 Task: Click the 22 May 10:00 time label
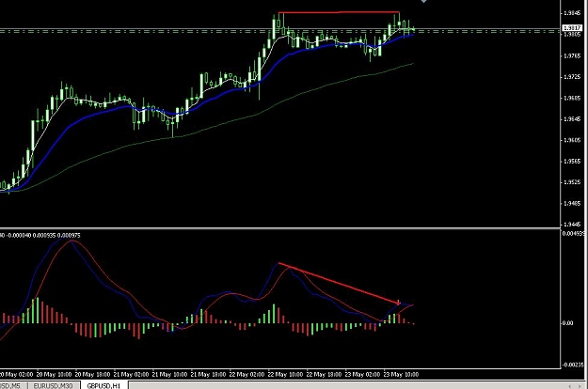(285, 374)
